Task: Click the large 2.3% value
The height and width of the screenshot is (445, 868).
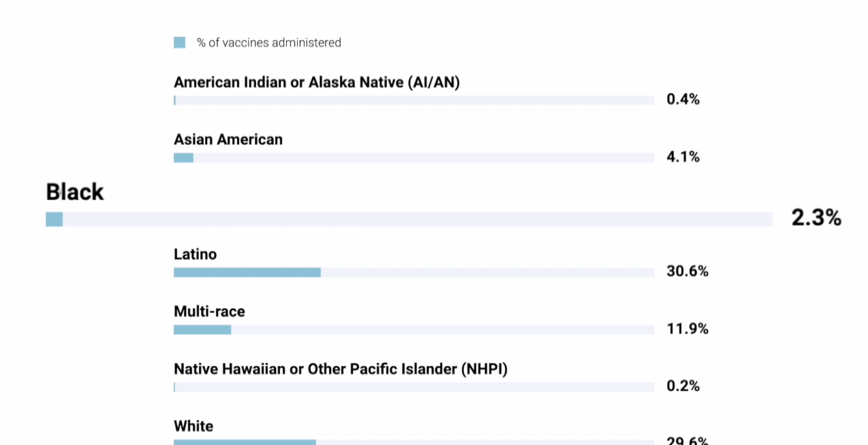Action: [816, 218]
